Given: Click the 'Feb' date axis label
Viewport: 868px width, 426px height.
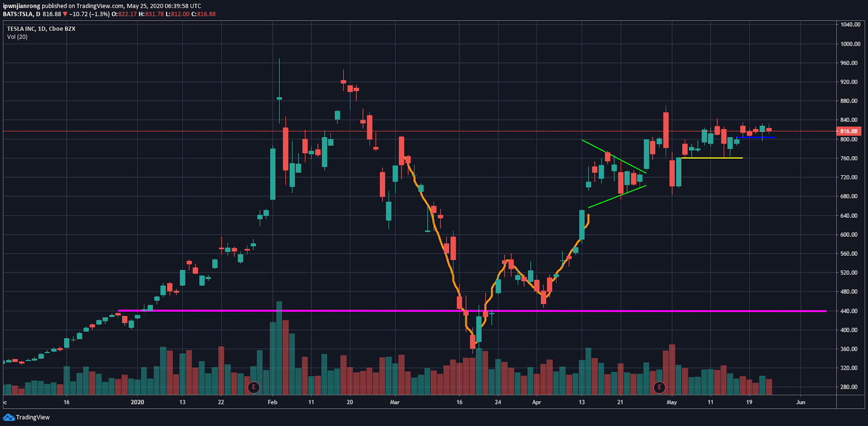Looking at the screenshot, I should point(272,402).
